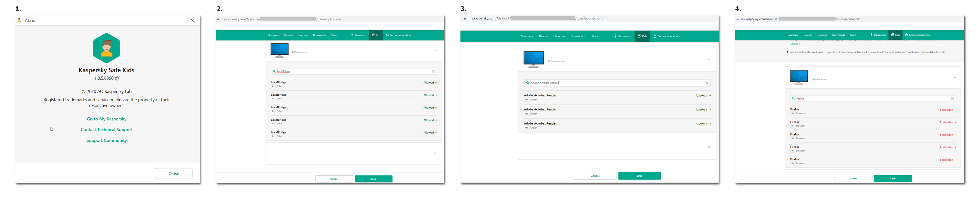The width and height of the screenshot is (980, 199).
Task: Click the address bar lock icon in Adobe Acrobat window
Action: point(465,18)
